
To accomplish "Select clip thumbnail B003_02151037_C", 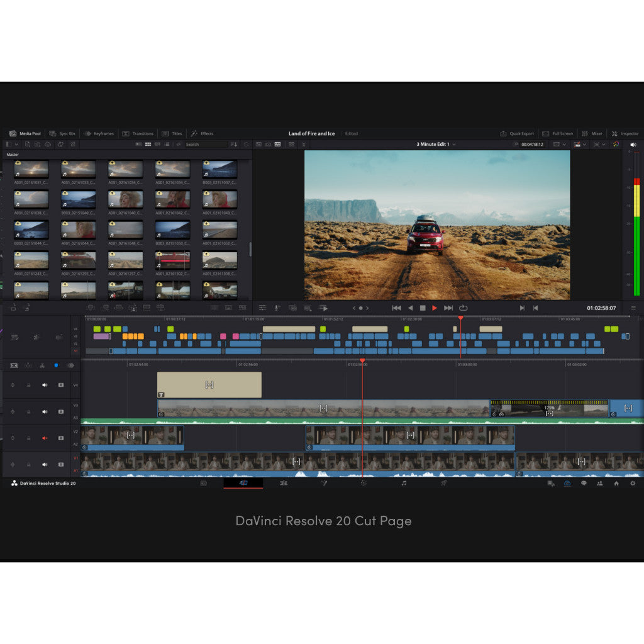I will 219,169.
